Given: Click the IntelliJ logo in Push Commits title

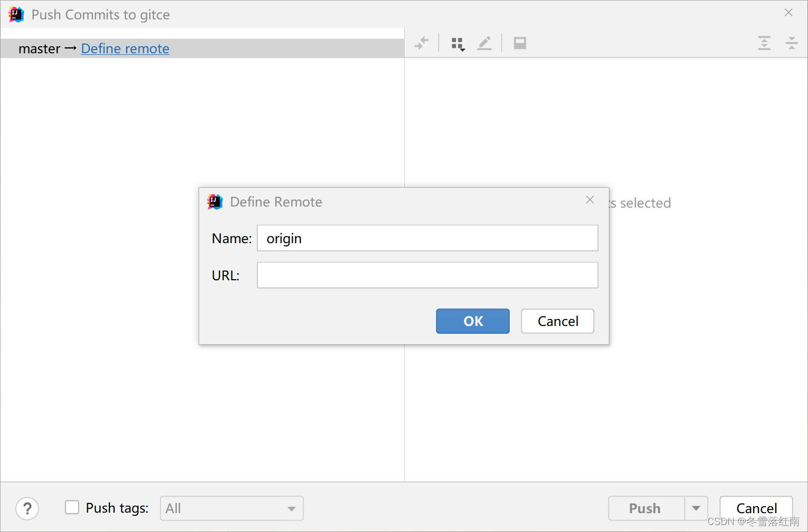Looking at the screenshot, I should click(x=16, y=15).
